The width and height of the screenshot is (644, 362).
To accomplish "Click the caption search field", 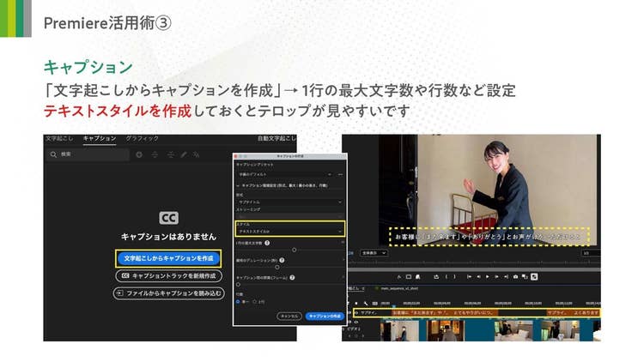I will click(88, 154).
